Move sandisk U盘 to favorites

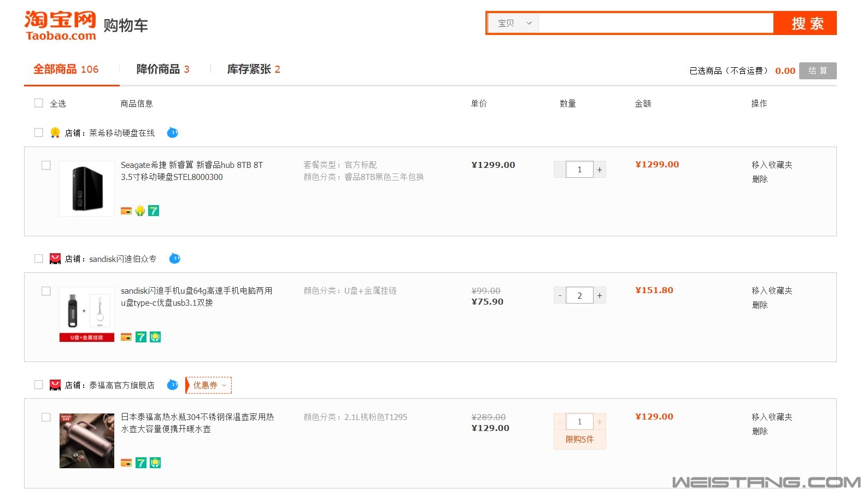coord(772,290)
